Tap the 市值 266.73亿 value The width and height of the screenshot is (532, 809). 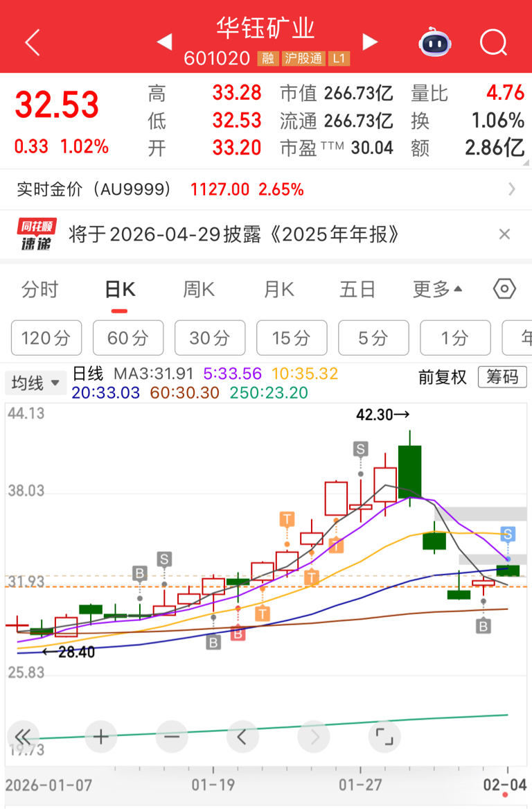pyautogui.click(x=359, y=94)
